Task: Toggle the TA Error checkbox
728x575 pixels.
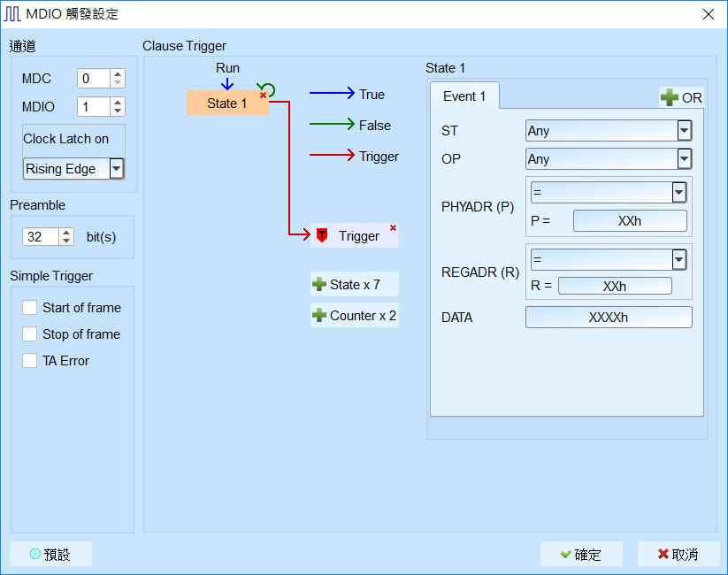Action: 30,360
